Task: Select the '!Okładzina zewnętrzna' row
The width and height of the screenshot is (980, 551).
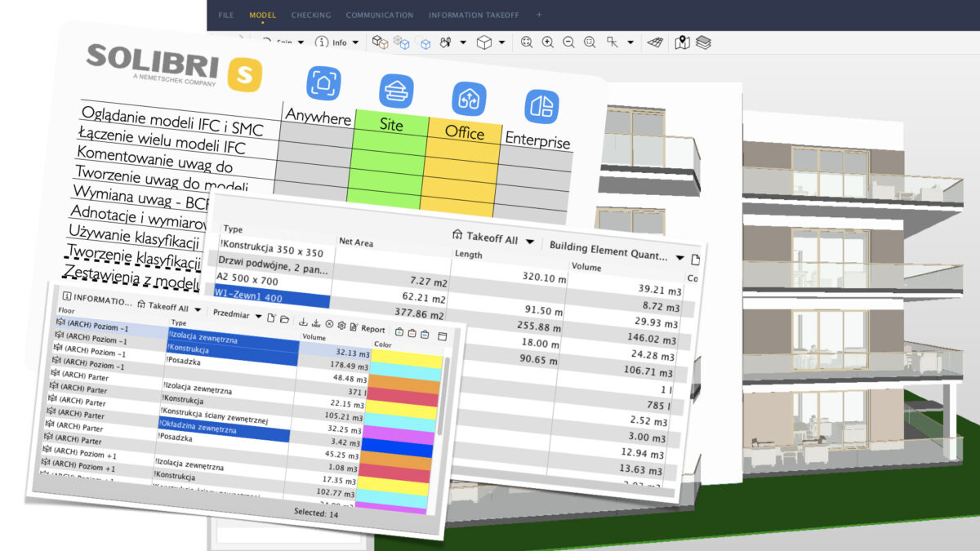Action: point(223,429)
